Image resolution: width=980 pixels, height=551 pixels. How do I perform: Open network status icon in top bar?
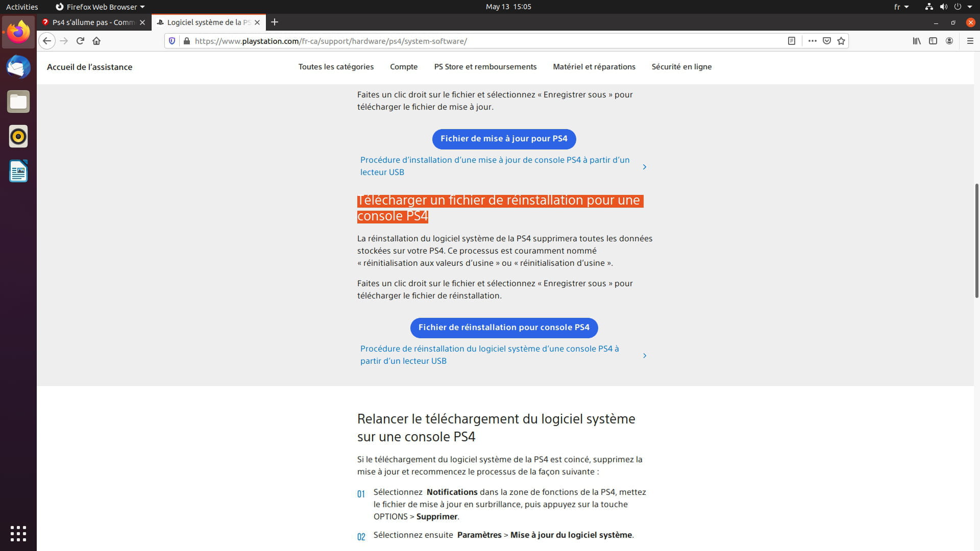click(x=929, y=7)
